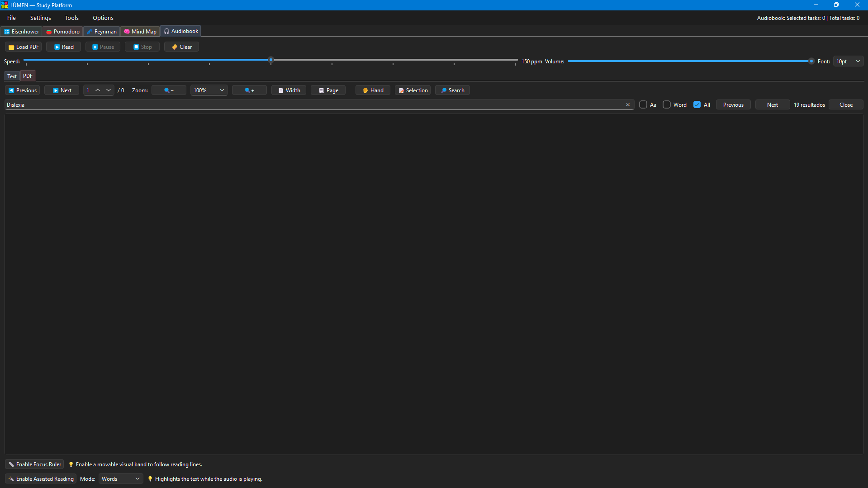Screen dimensions: 868x488
Task: Clear the loaded text
Action: (x=181, y=47)
